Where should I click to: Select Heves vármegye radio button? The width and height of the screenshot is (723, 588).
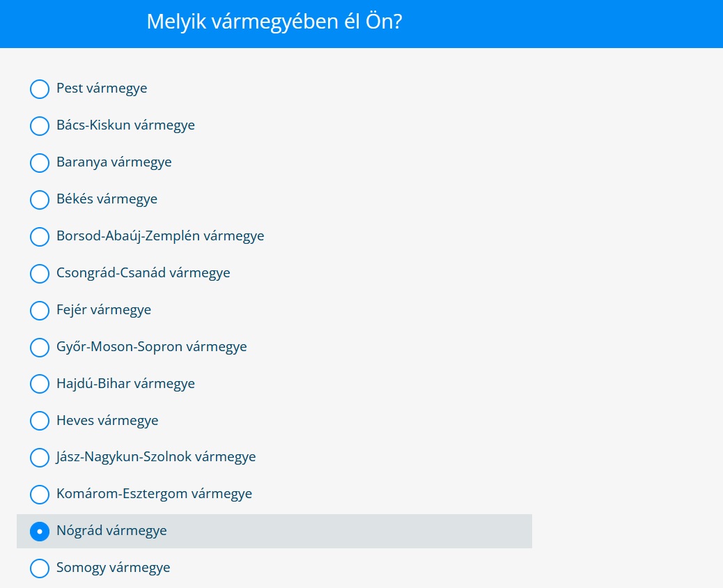[40, 421]
